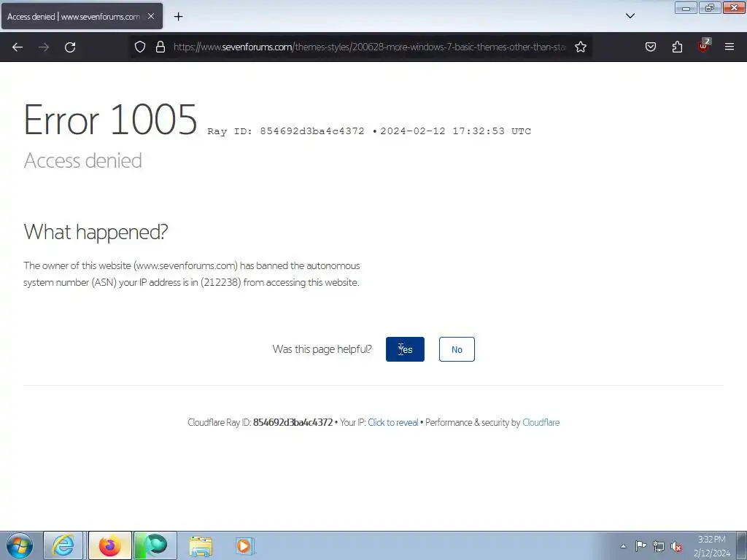Switch to Firefox in the taskbar
The image size is (747, 560).
click(110, 545)
